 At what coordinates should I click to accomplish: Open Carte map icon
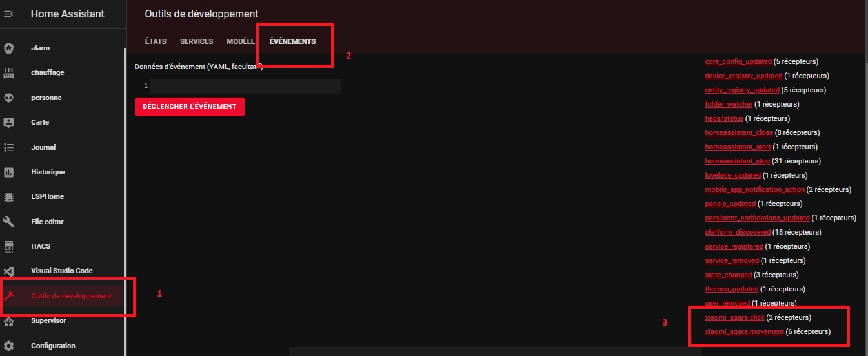click(9, 122)
